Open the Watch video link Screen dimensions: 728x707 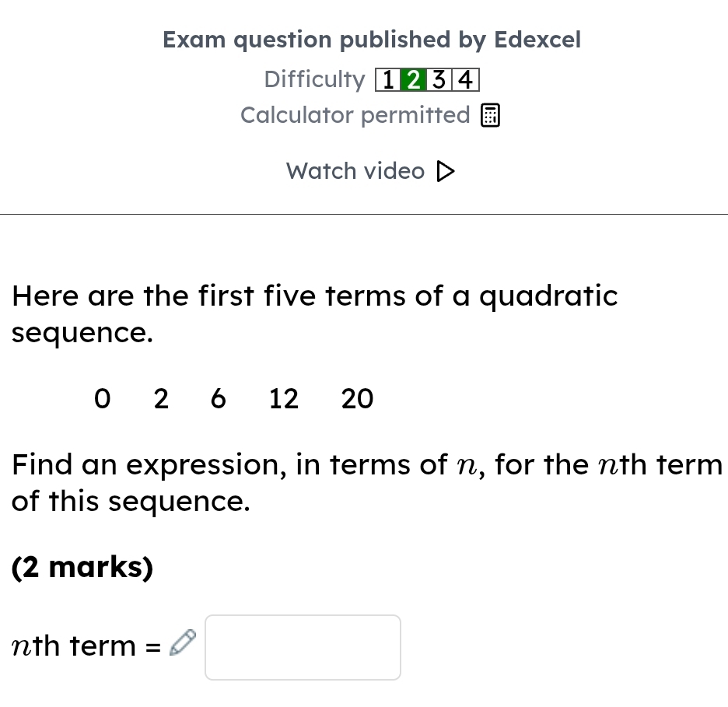coord(369,171)
